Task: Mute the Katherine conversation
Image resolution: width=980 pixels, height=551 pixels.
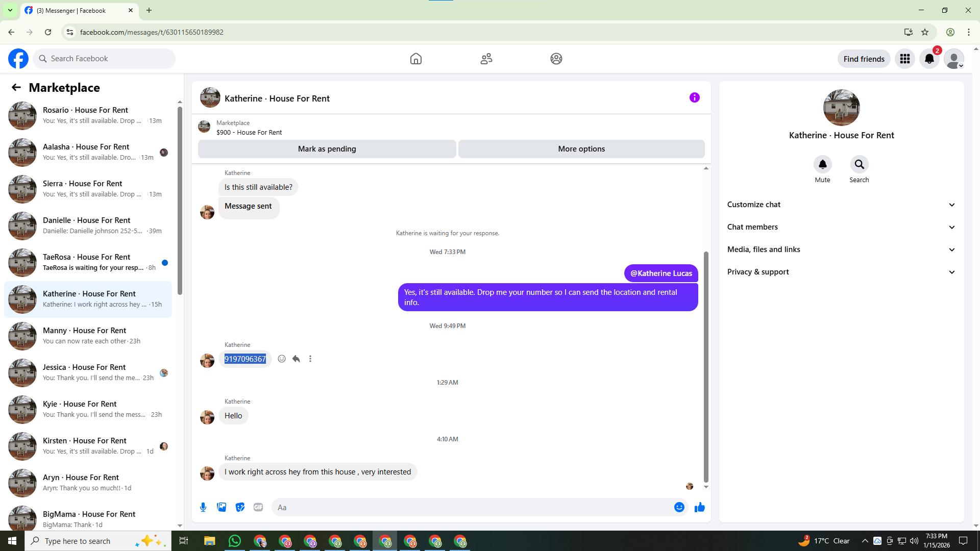Action: pyautogui.click(x=822, y=165)
